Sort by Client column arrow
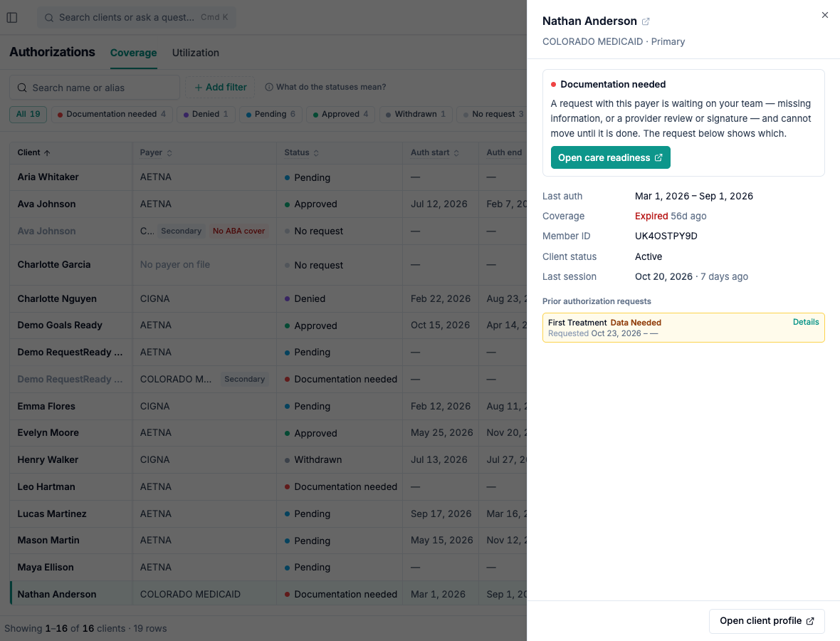Screen dimensions: 840x641 pos(47,152)
